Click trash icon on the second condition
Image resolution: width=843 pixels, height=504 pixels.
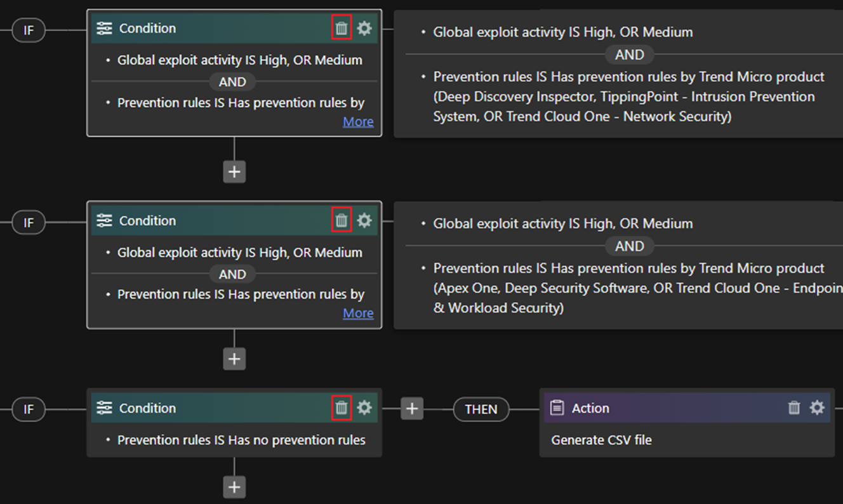coord(342,220)
